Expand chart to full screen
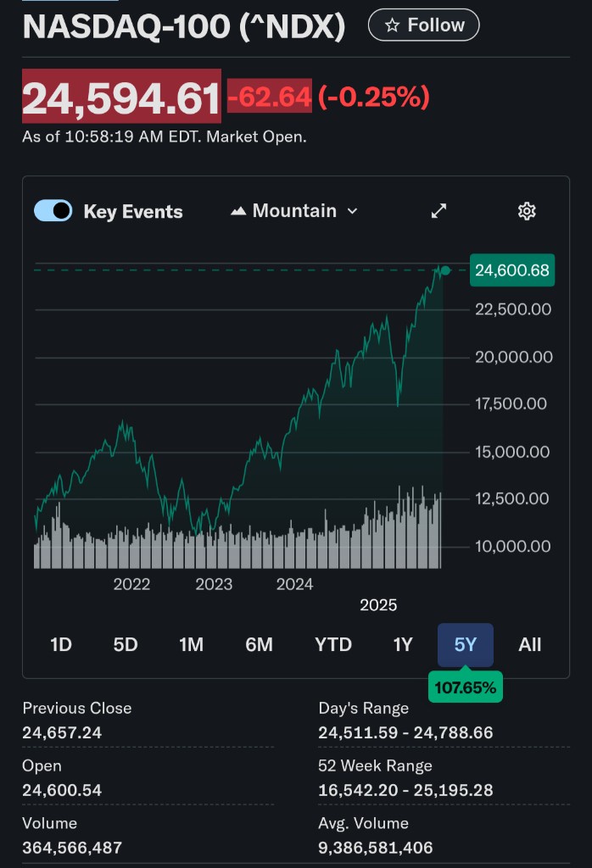 tap(438, 211)
